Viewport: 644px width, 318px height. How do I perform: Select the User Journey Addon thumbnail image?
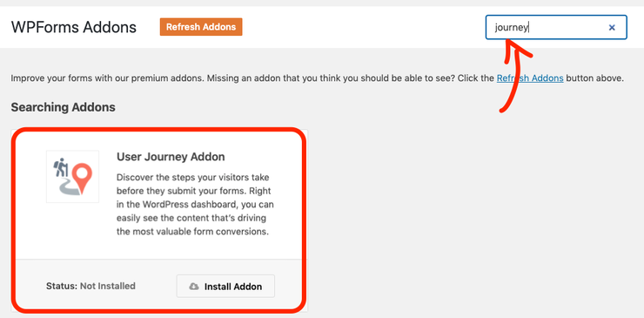point(73,177)
